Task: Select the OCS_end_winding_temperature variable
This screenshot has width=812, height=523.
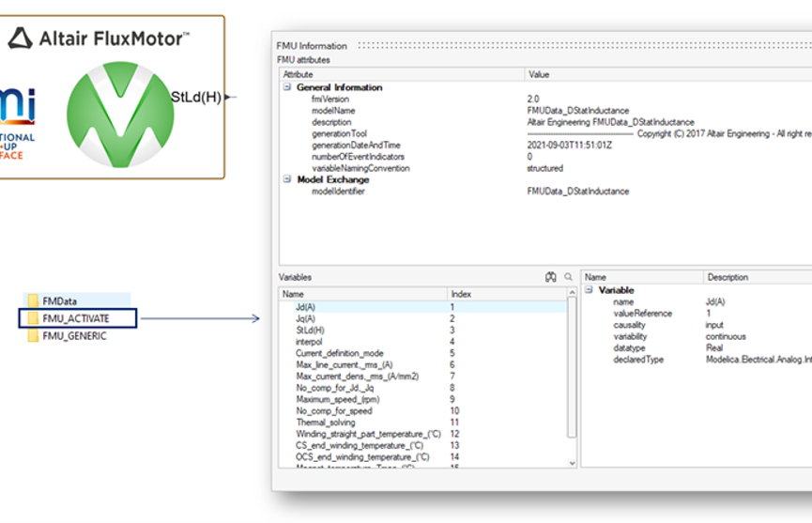Action: coord(423,456)
